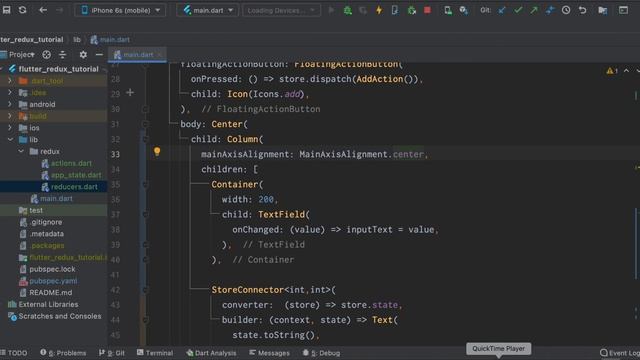This screenshot has width=640, height=360.
Task: Click Git Update Project blue arrow
Action: tap(502, 10)
